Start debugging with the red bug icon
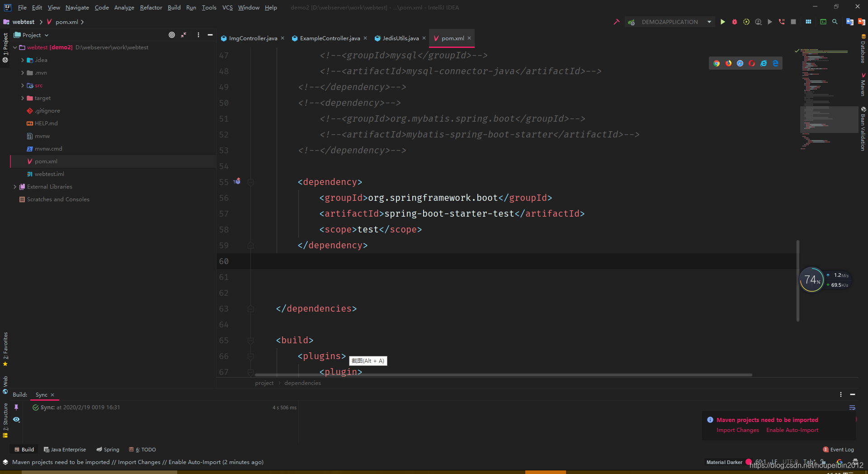 (734, 22)
